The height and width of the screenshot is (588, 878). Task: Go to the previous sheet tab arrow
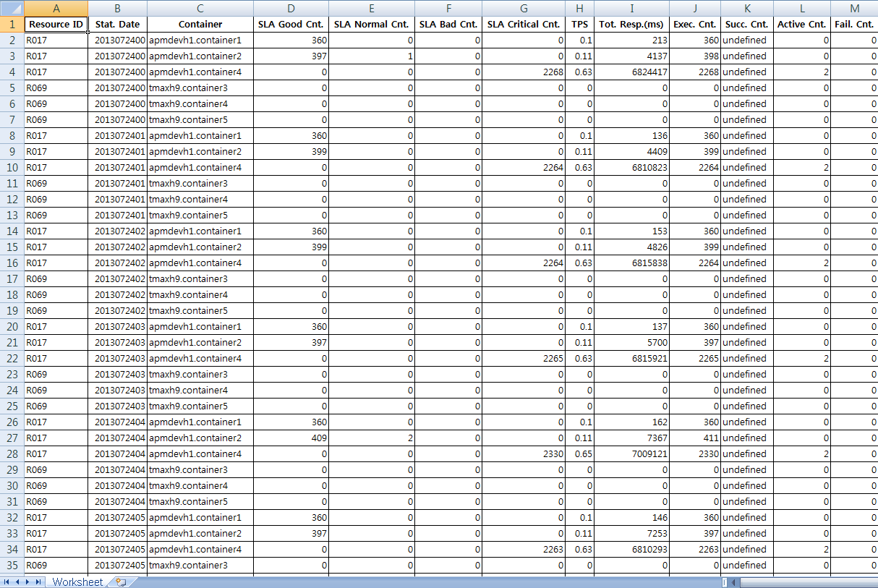(x=17, y=582)
